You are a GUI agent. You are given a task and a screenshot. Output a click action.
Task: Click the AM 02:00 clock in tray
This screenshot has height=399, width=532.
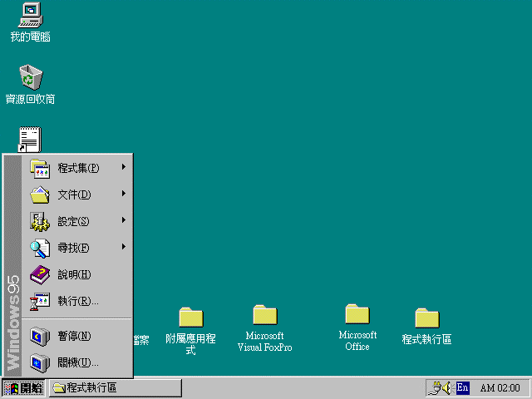point(500,388)
